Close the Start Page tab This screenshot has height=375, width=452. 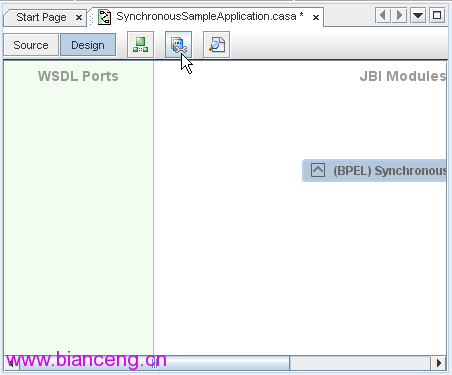pyautogui.click(x=79, y=17)
